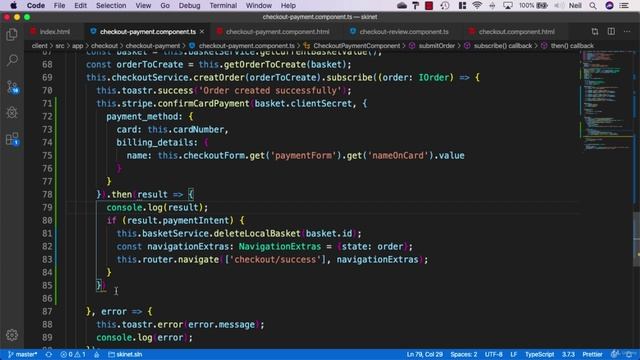This screenshot has width=640, height=360.
Task: Open the Go menu
Action: 165,6
